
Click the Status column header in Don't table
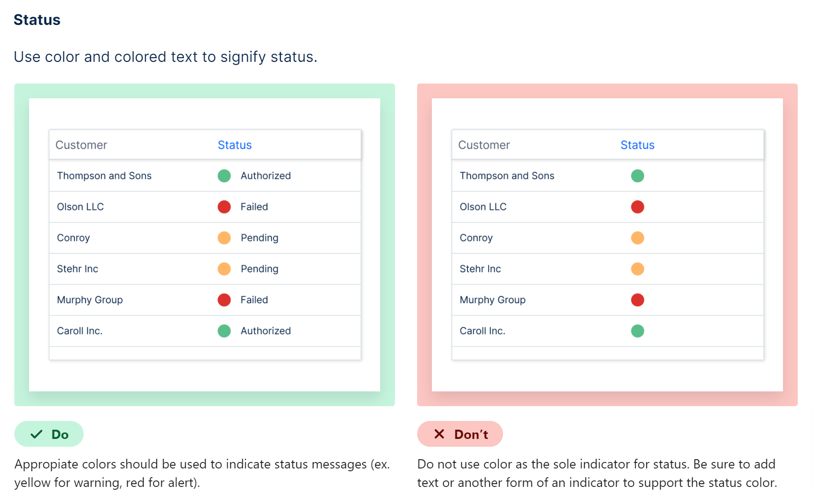[x=637, y=145]
